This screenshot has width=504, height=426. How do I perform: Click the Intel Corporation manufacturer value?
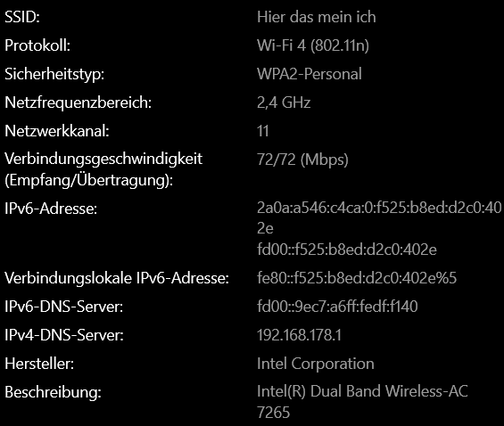tap(315, 364)
